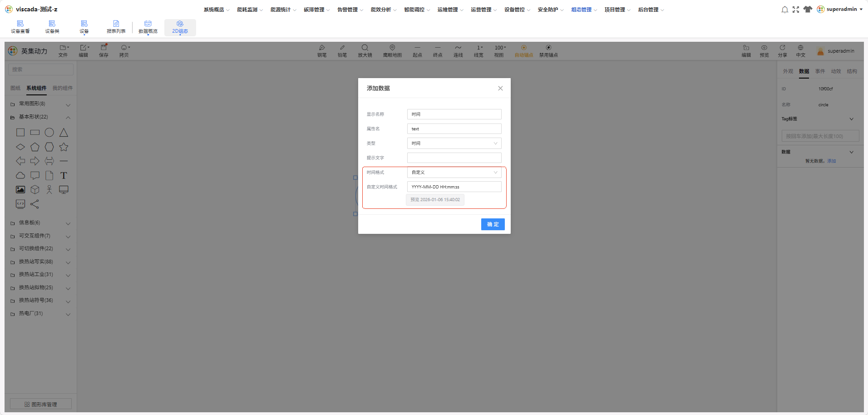Image resolution: width=868 pixels, height=415 pixels.
Task: Pick the pentagon shape component
Action: click(x=35, y=147)
